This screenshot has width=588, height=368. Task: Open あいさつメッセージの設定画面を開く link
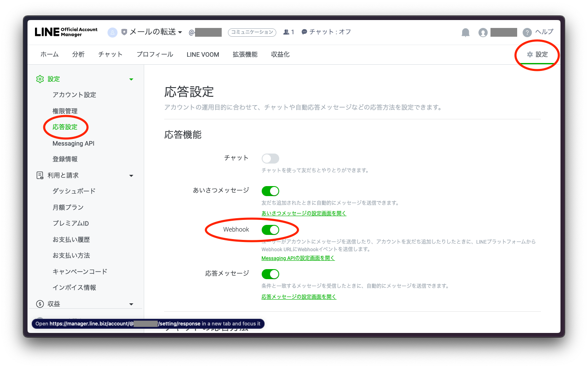click(x=303, y=213)
